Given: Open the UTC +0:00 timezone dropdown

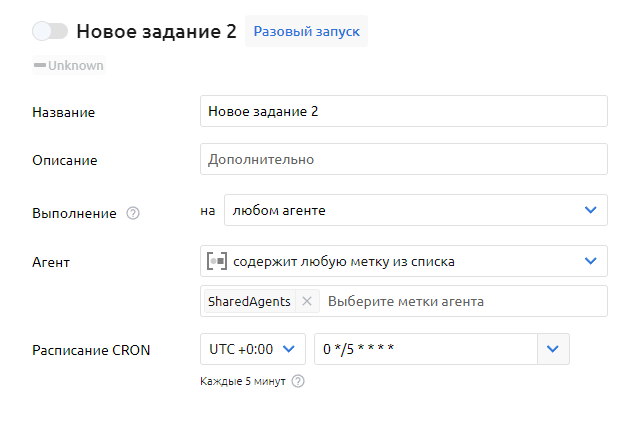Looking at the screenshot, I should (x=253, y=349).
